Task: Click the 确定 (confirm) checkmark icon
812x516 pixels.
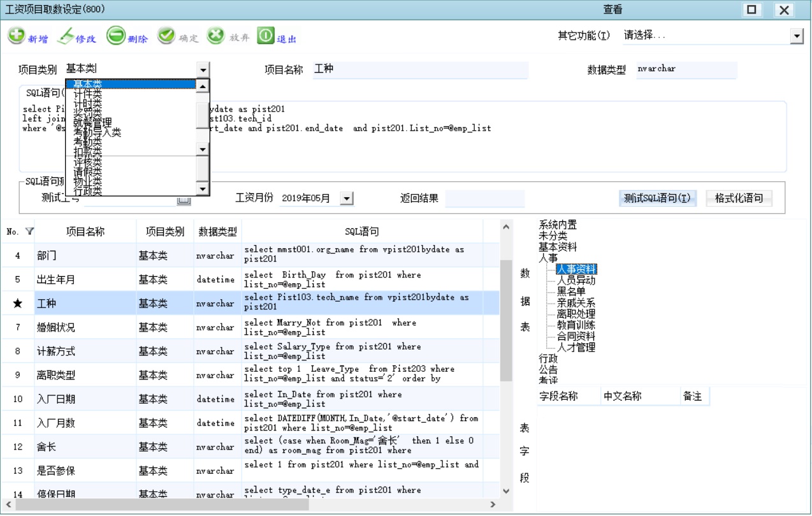Action: 166,36
